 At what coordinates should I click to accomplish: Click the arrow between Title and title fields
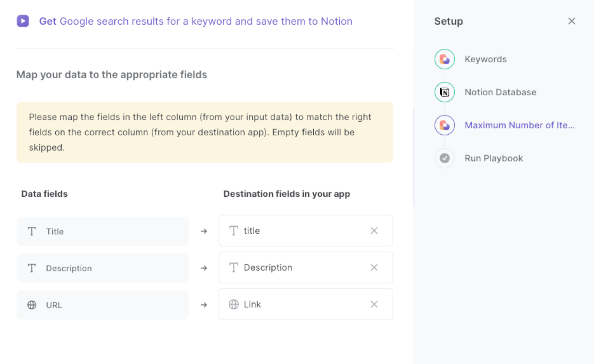pos(204,231)
